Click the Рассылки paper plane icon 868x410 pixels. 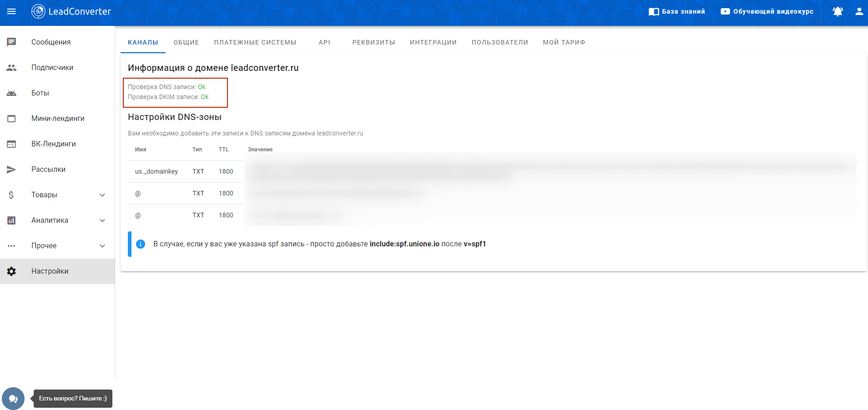[x=11, y=169]
